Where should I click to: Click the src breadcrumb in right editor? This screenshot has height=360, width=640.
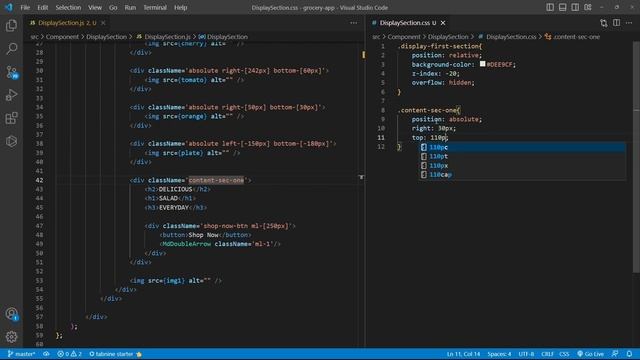click(x=376, y=37)
